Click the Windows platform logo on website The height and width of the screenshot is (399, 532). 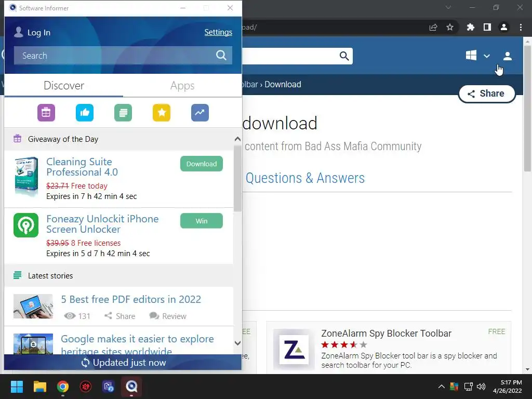pyautogui.click(x=471, y=55)
